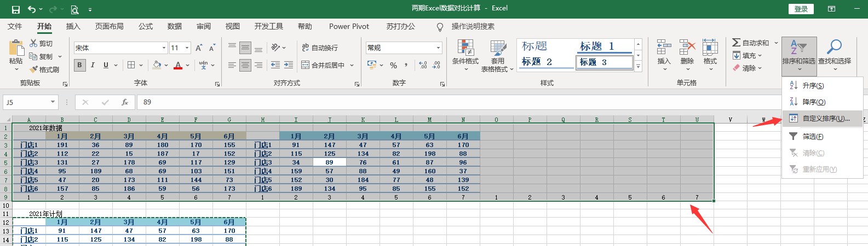This screenshot has height=246, width=868.
Task: Click the Insert Function fx button
Action: (125, 102)
